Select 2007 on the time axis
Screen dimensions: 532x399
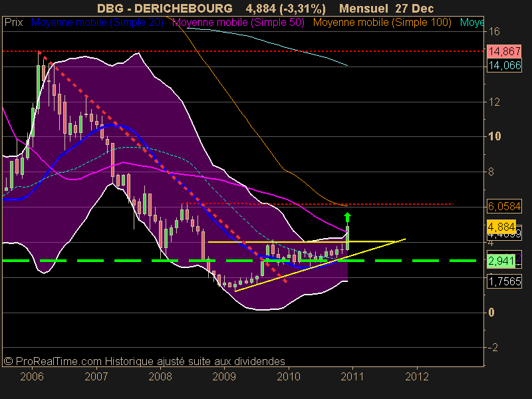[96, 376]
